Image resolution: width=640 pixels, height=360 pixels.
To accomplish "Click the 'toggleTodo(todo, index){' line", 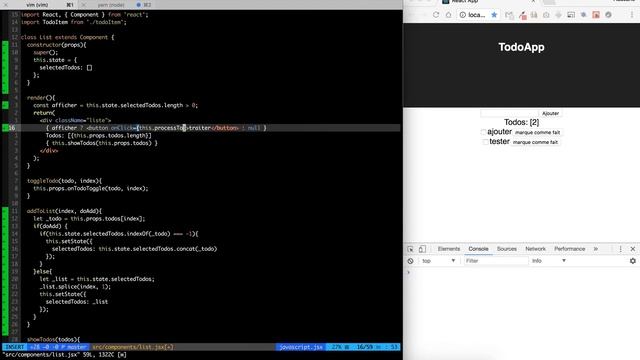I will pos(64,181).
